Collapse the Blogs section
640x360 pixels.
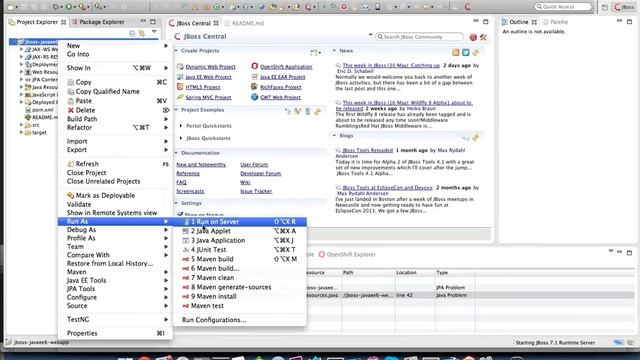pyautogui.click(x=334, y=136)
